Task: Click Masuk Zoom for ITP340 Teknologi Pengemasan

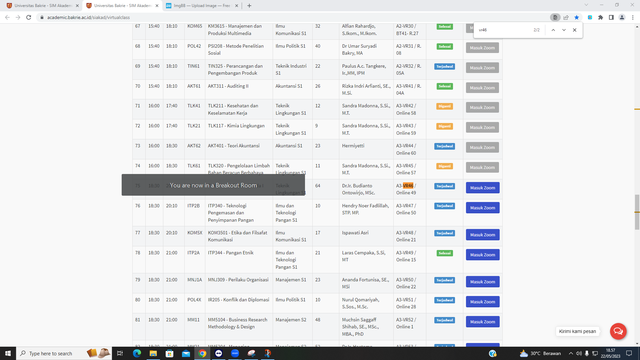Action: 482,208
